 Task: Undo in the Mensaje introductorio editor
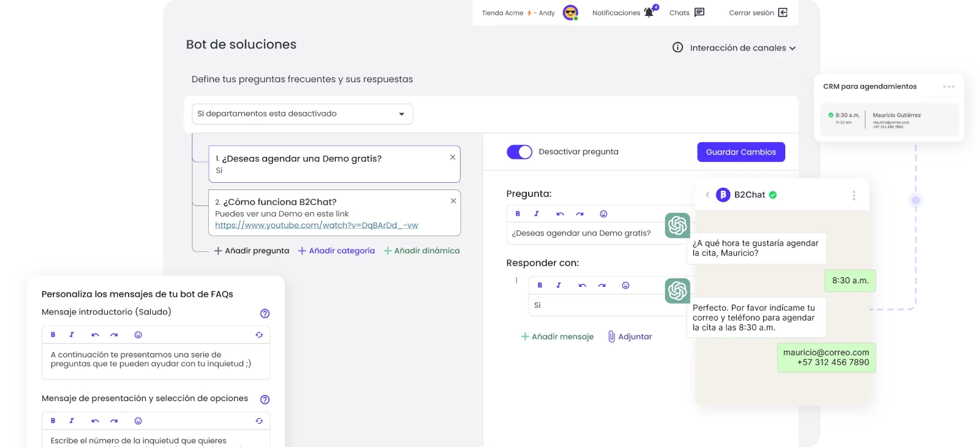pyautogui.click(x=95, y=335)
